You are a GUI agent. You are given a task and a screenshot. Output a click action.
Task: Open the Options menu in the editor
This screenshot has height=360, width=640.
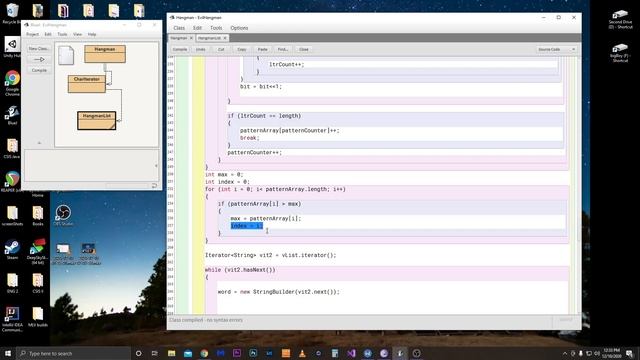click(x=239, y=28)
